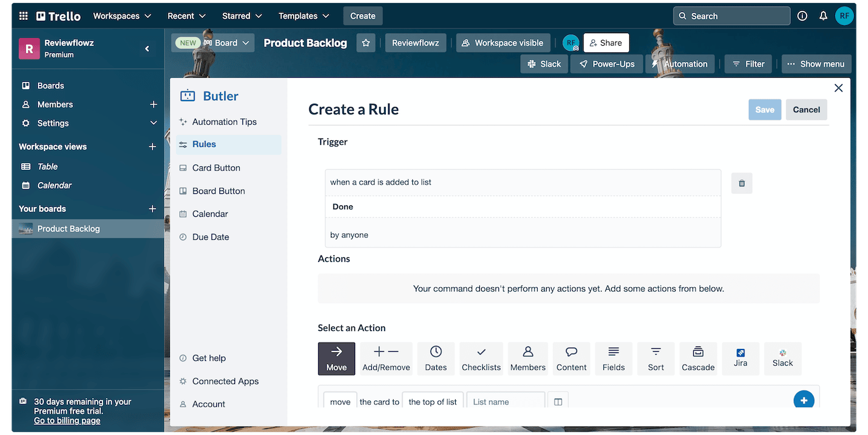This screenshot has height=435, width=868.
Task: Click the Share button
Action: [x=606, y=43]
